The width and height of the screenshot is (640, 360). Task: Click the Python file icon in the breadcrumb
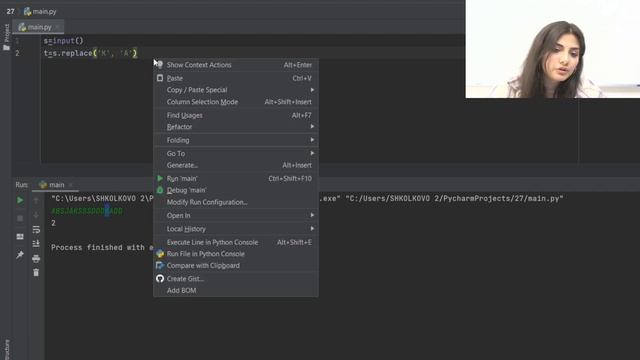(27, 11)
